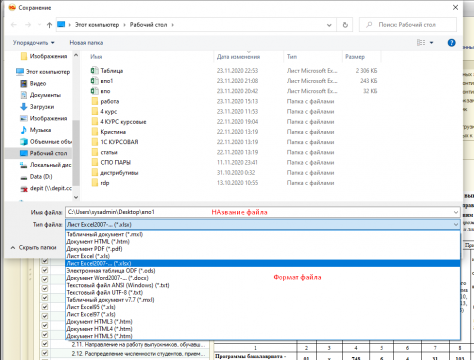Image resolution: width=474 pixels, height=360 pixels.
Task: Expand the file name history dropdown
Action: point(456,212)
